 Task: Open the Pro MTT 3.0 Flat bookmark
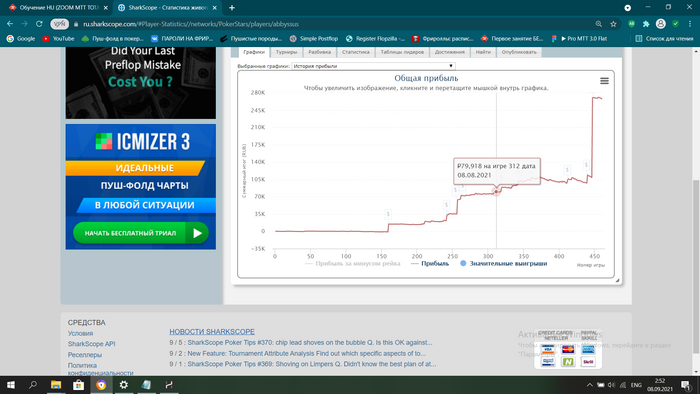579,39
